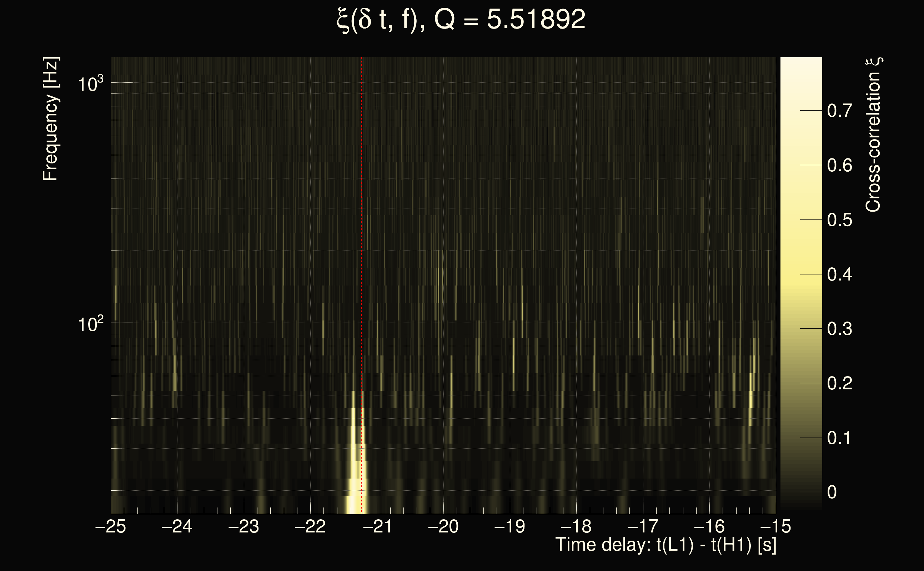Click the 10^3 frequency axis label

pyautogui.click(x=90, y=84)
